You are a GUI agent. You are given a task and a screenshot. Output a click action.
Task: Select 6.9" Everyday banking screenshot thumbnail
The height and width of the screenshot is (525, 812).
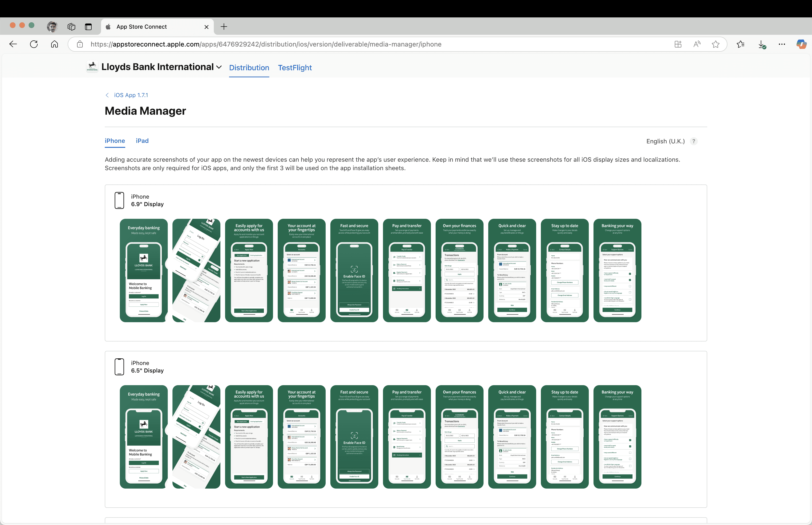click(144, 270)
